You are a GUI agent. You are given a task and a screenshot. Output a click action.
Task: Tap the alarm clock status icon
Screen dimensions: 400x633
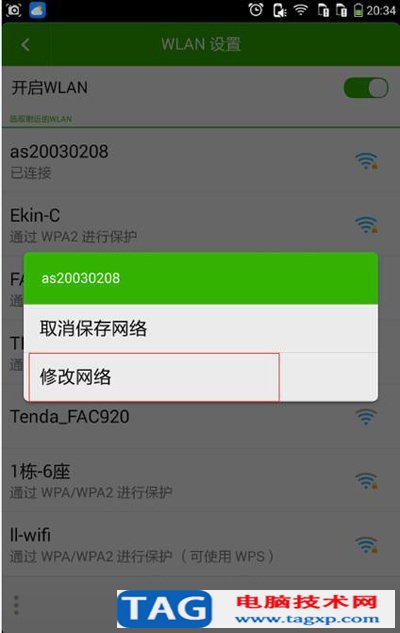[256, 10]
